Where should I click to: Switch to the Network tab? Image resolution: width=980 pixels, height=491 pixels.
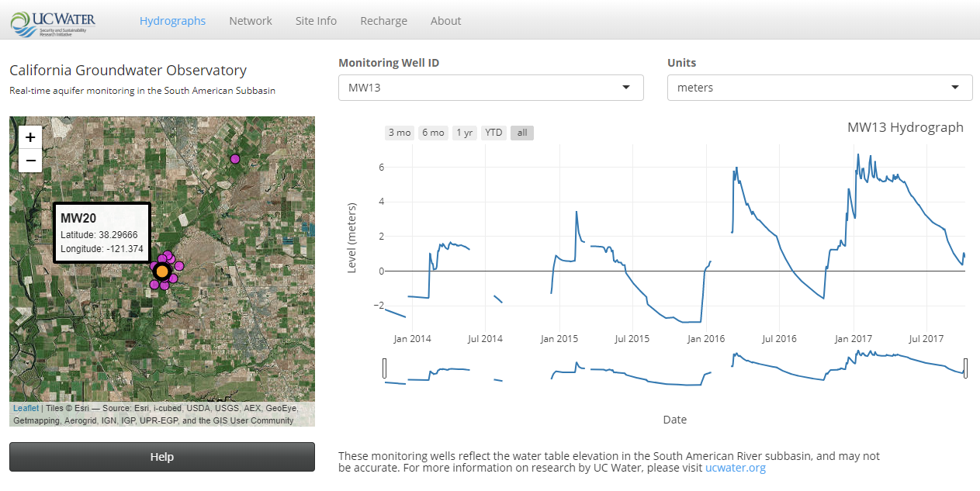(x=251, y=21)
